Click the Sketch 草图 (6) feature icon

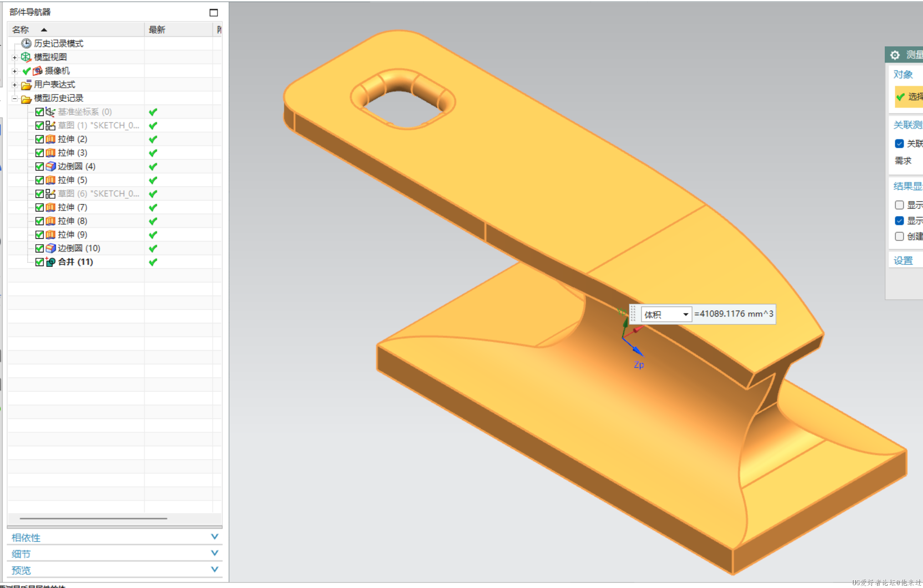[x=50, y=193]
